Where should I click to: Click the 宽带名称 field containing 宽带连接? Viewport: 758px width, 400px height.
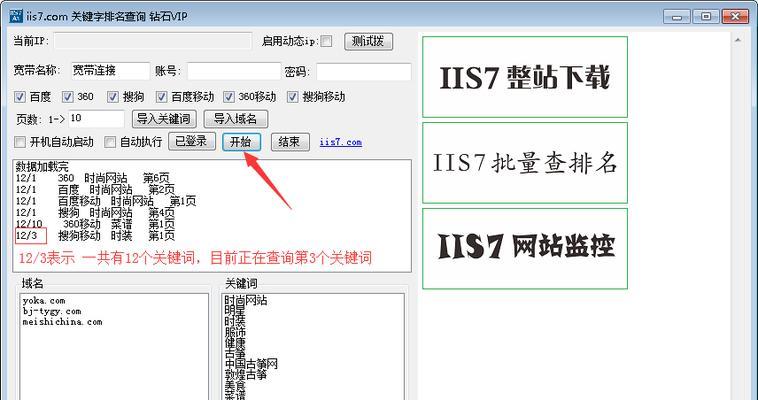click(111, 71)
